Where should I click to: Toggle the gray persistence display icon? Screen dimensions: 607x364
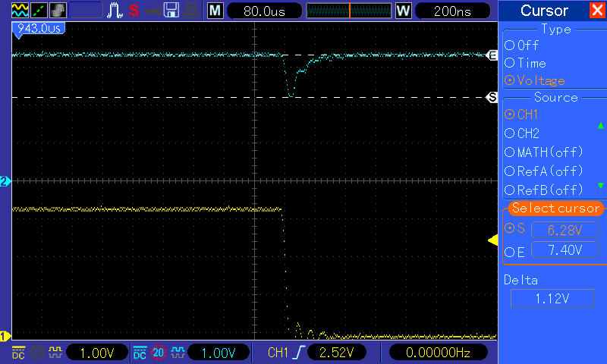tap(58, 11)
